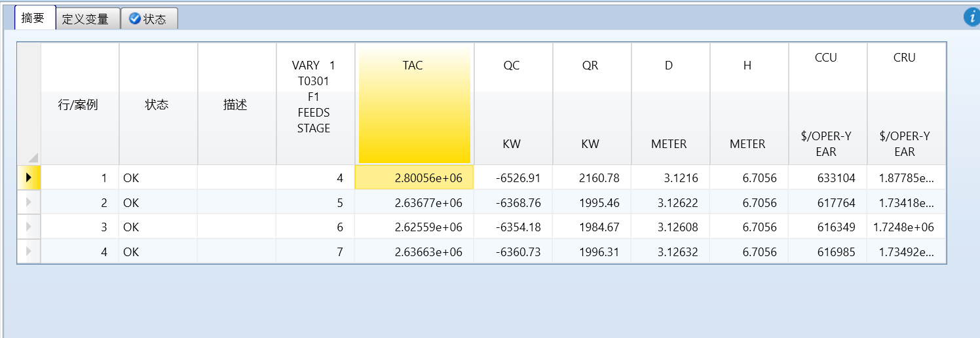
Task: Click the CCU column header
Action: point(827,103)
